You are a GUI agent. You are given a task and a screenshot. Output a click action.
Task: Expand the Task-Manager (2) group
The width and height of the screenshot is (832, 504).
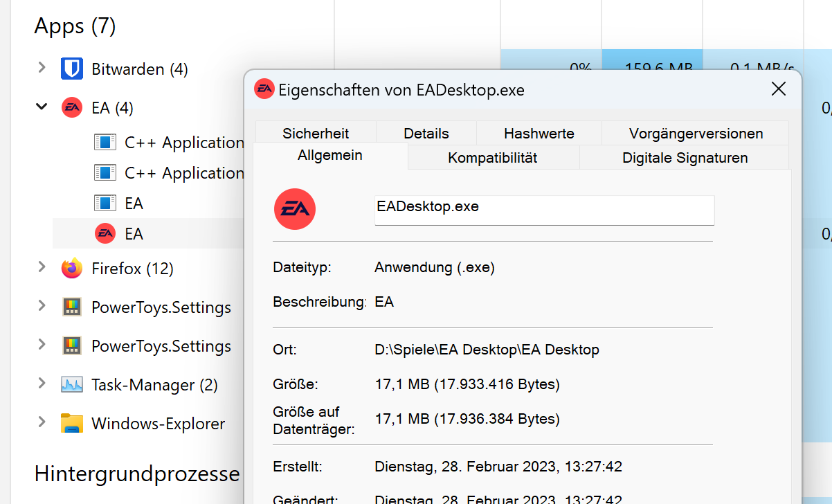pos(42,384)
